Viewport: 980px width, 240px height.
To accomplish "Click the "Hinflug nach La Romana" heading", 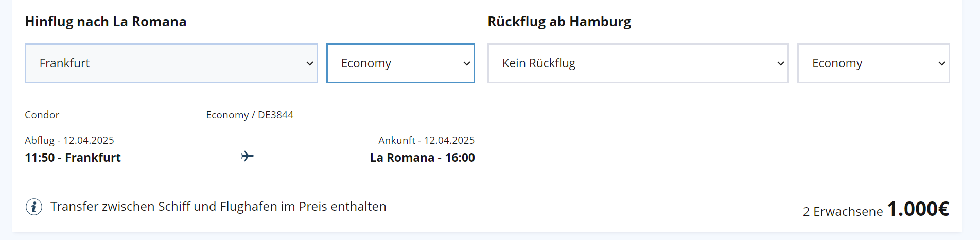I will coord(106,22).
